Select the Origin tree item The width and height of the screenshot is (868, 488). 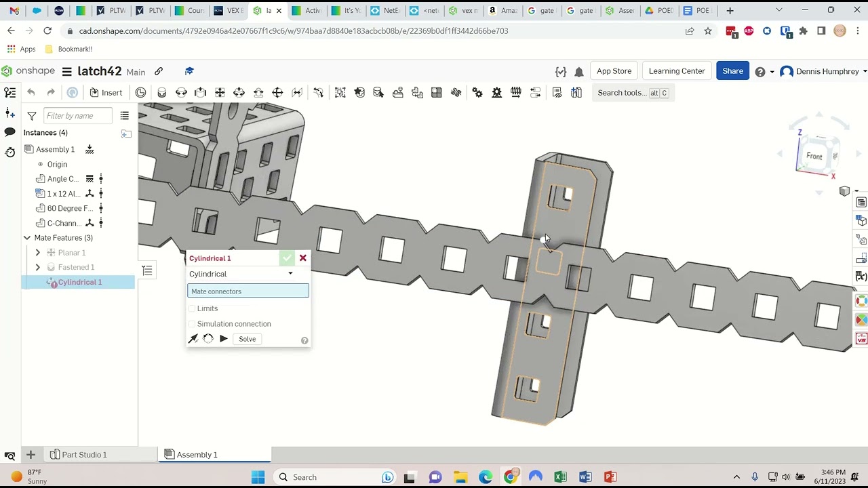click(57, 164)
